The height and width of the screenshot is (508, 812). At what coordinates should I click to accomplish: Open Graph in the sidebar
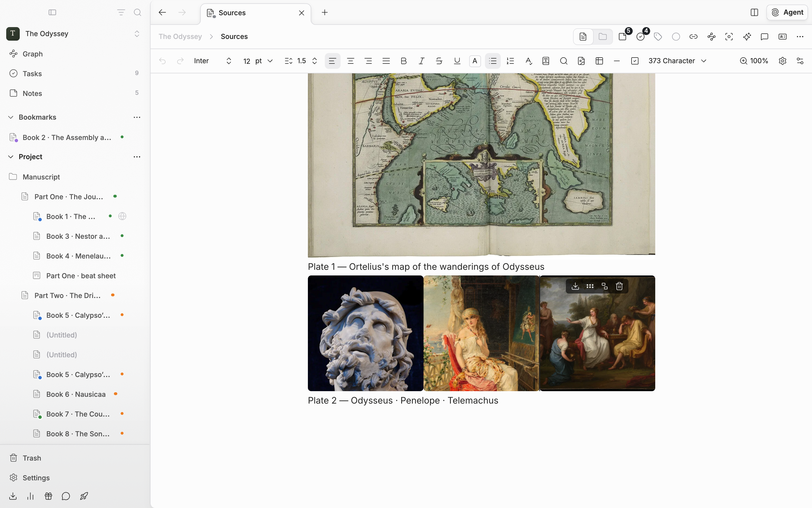coord(74,54)
